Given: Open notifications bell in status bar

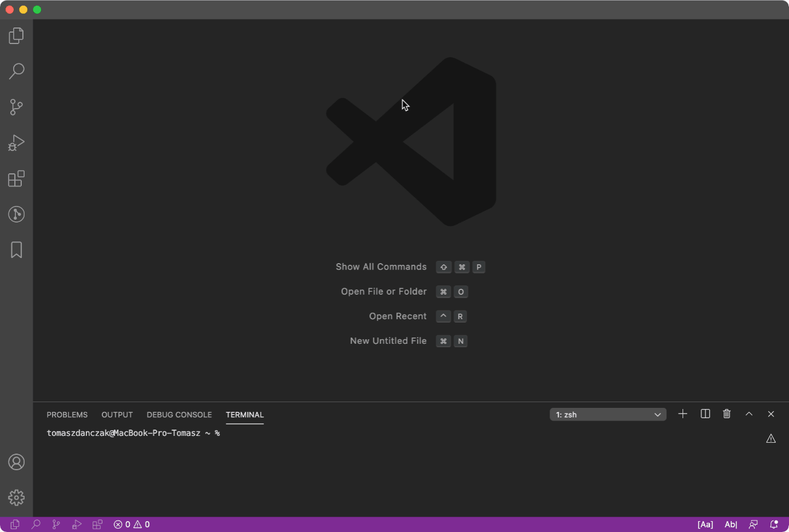Looking at the screenshot, I should [774, 524].
